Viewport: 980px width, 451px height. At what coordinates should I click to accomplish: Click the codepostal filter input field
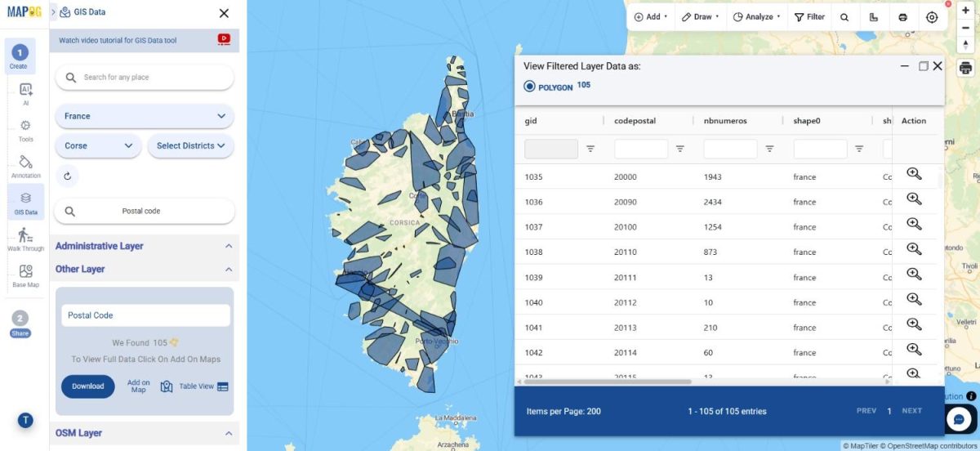641,149
